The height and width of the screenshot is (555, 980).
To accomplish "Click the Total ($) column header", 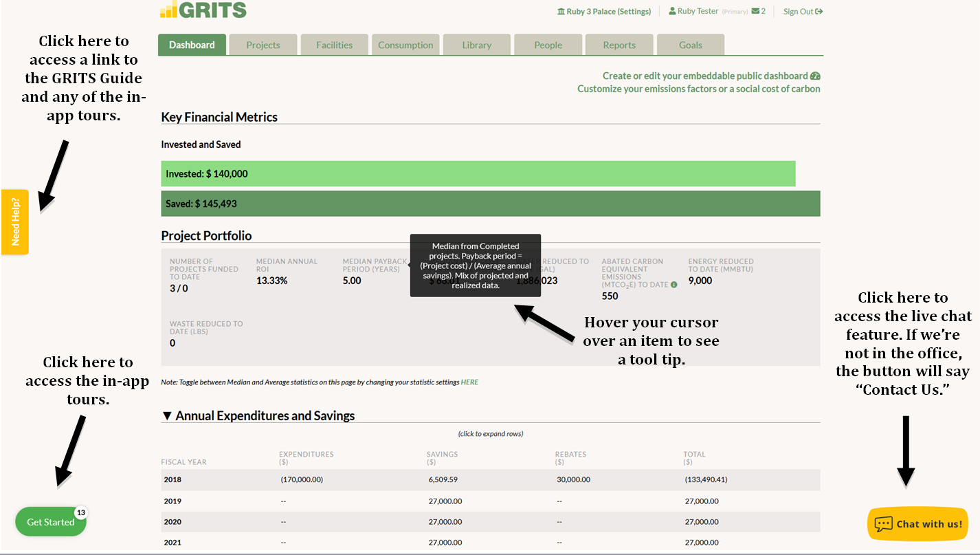I will coord(695,458).
